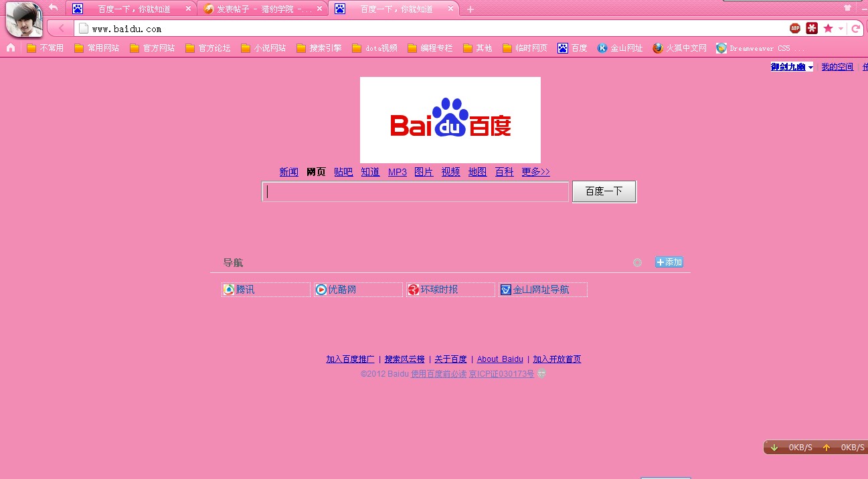868x479 pixels.
Task: Reload the page with the refresh icon
Action: tap(855, 28)
